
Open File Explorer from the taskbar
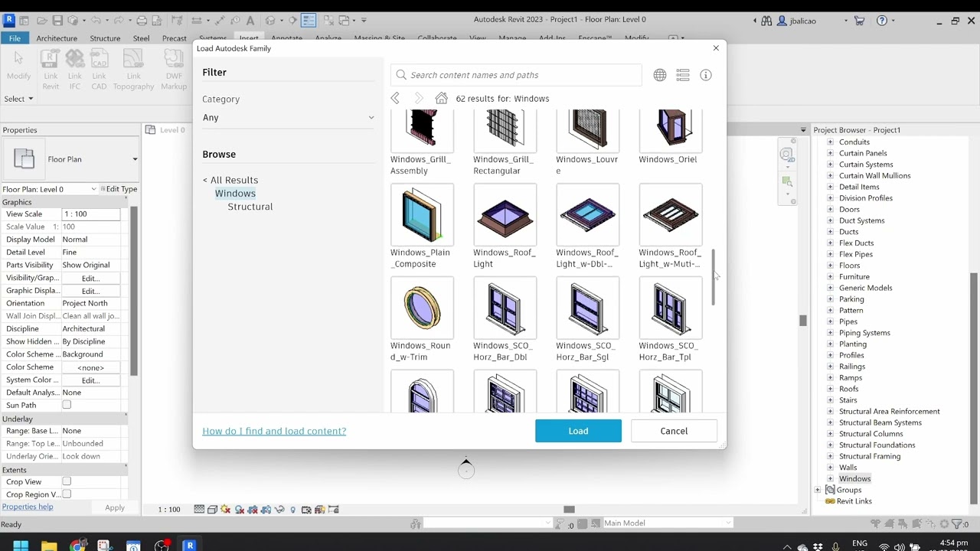pos(49,546)
